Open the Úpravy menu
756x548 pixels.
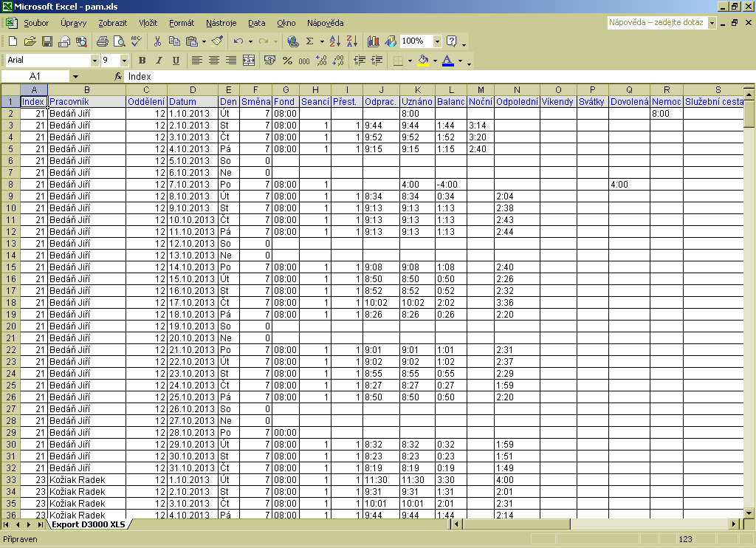(73, 23)
